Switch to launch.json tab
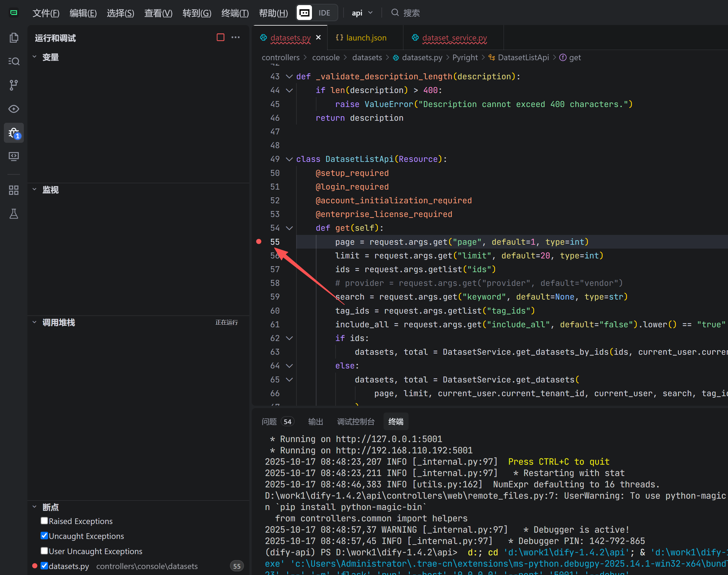This screenshot has width=728, height=575. tap(366, 38)
